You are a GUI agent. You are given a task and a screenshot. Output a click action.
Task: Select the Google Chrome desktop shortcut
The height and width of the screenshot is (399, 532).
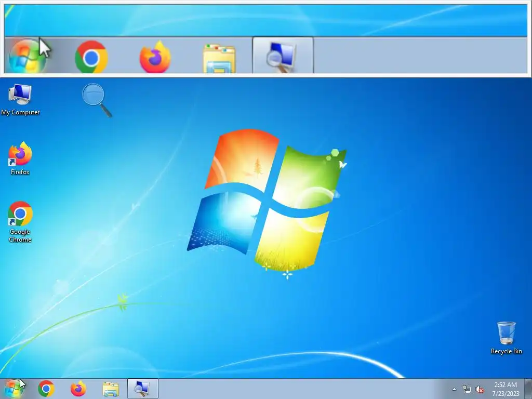(20, 222)
